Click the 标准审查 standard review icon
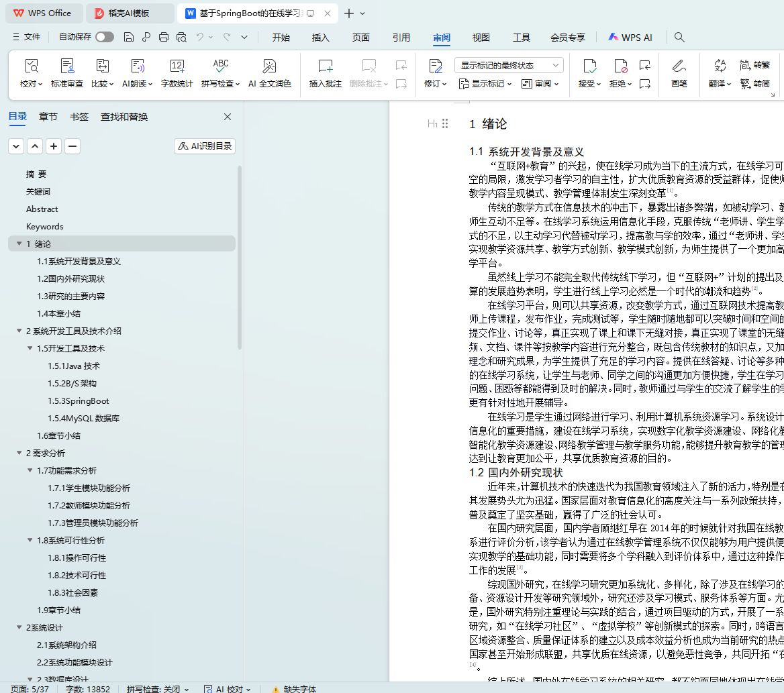This screenshot has height=693, width=784. click(67, 66)
